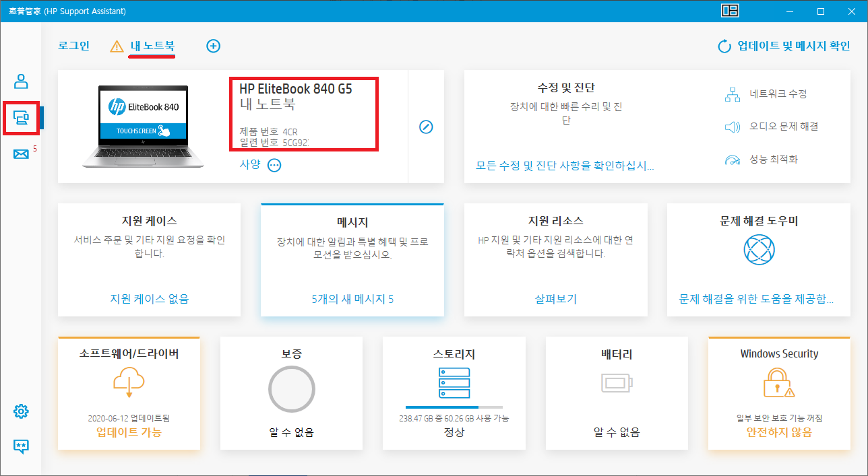This screenshot has height=476, width=868.
Task: Click the battery icon
Action: (617, 384)
